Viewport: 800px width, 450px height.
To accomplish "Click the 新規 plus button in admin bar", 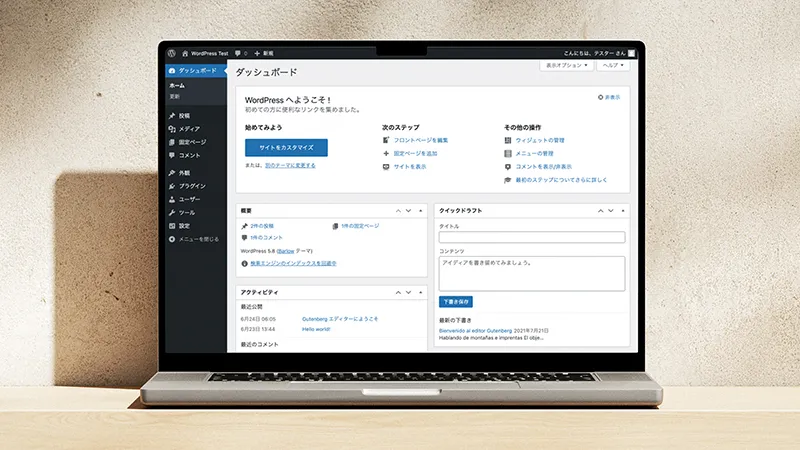I will (264, 53).
